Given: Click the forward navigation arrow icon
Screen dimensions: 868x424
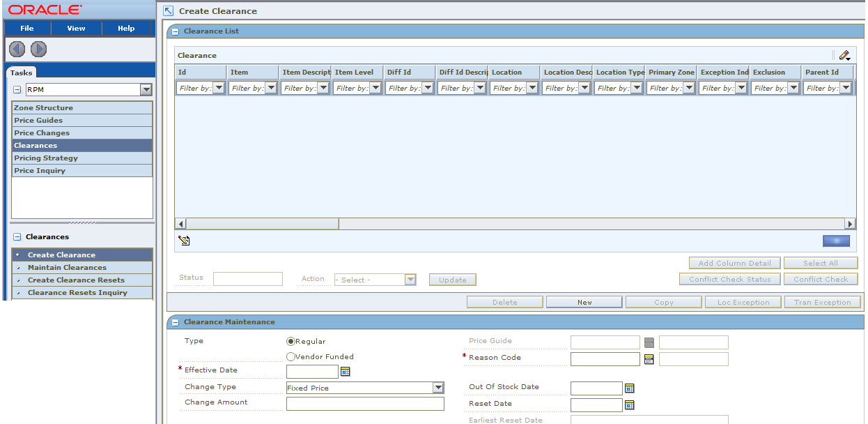Looking at the screenshot, I should click(x=38, y=49).
